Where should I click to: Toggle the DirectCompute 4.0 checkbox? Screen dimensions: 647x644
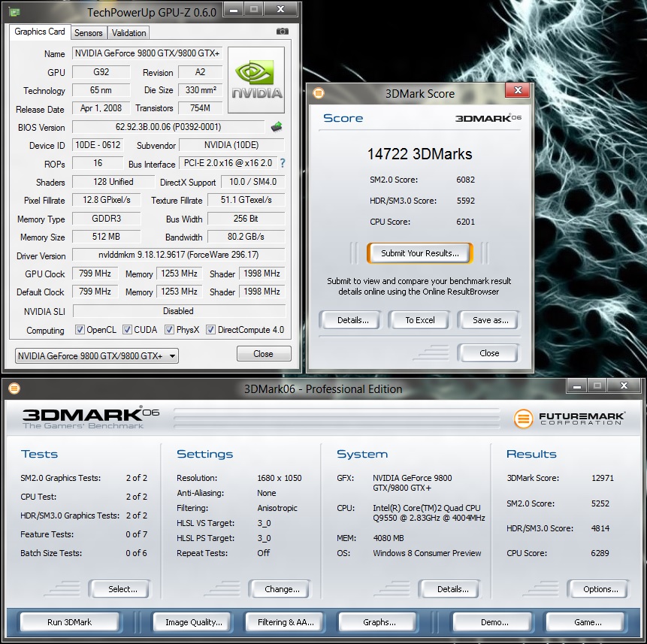[x=211, y=330]
